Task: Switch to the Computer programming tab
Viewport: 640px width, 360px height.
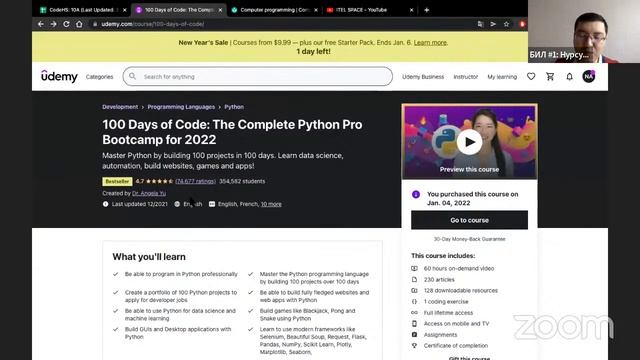Action: click(x=275, y=10)
